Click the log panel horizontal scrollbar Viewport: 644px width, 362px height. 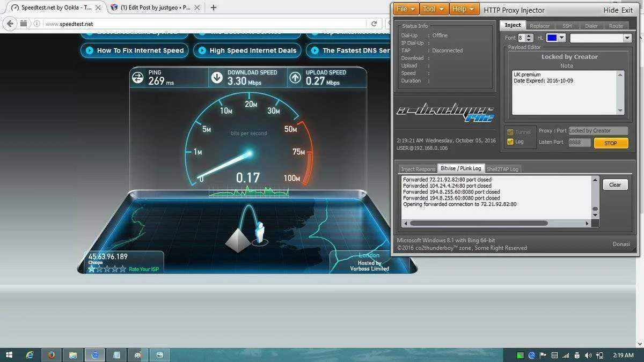point(497,223)
